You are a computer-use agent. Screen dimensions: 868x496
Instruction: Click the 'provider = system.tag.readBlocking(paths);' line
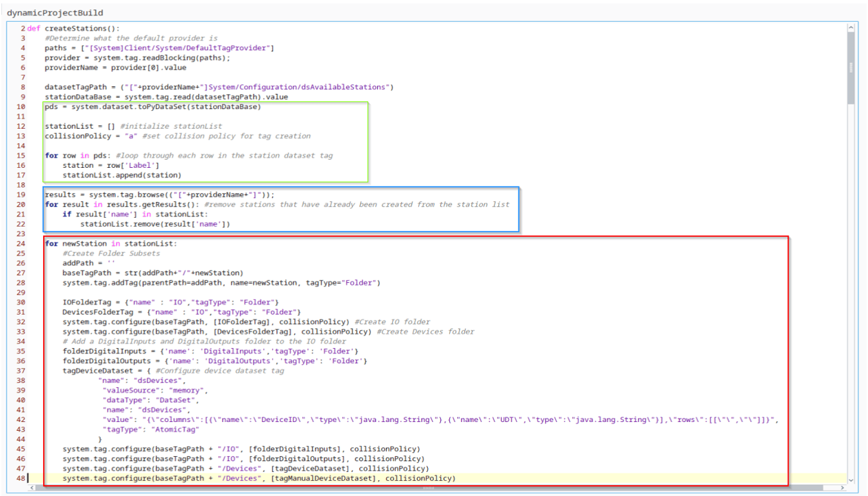138,58
